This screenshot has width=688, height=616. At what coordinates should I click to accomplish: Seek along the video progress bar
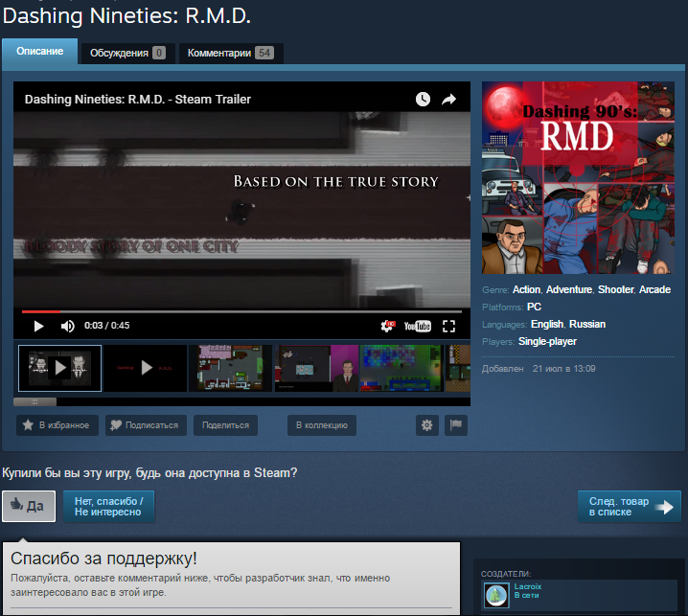coord(241,311)
